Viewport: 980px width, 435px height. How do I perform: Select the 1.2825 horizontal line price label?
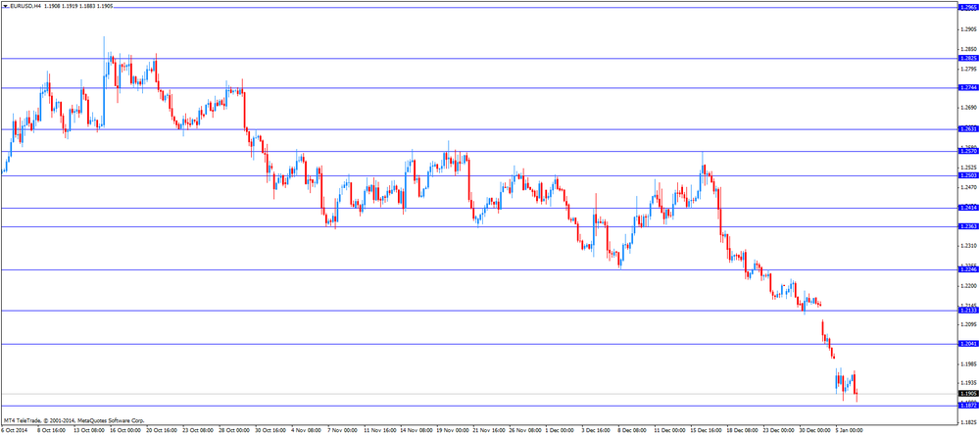coord(968,58)
